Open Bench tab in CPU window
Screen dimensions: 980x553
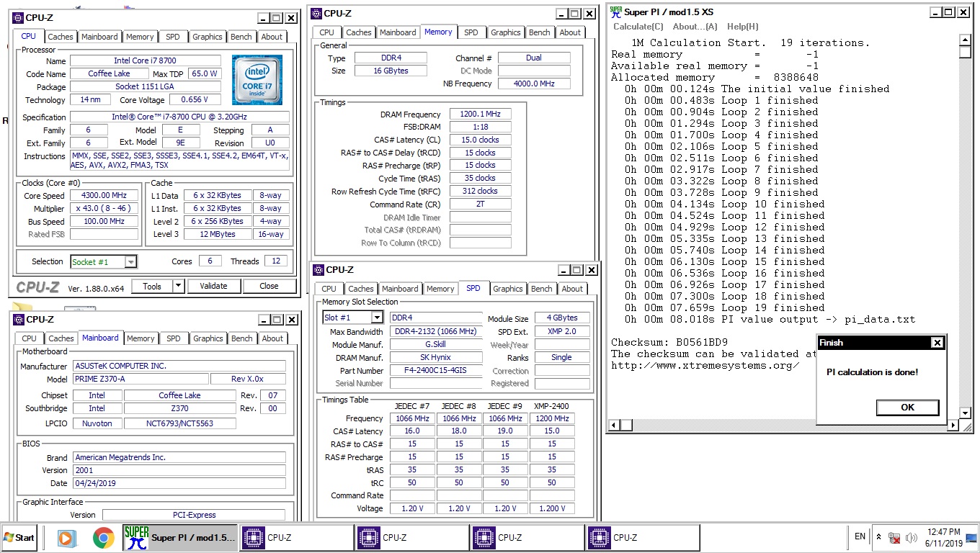pyautogui.click(x=241, y=37)
